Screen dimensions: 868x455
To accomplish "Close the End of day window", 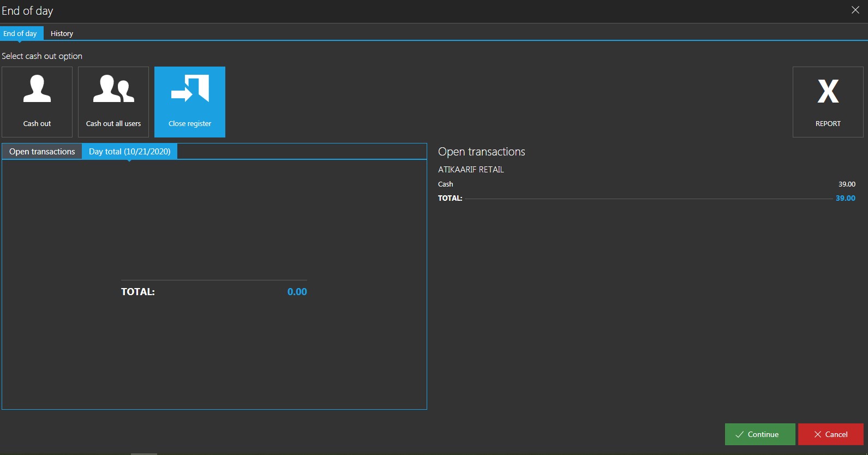I will pyautogui.click(x=855, y=10).
